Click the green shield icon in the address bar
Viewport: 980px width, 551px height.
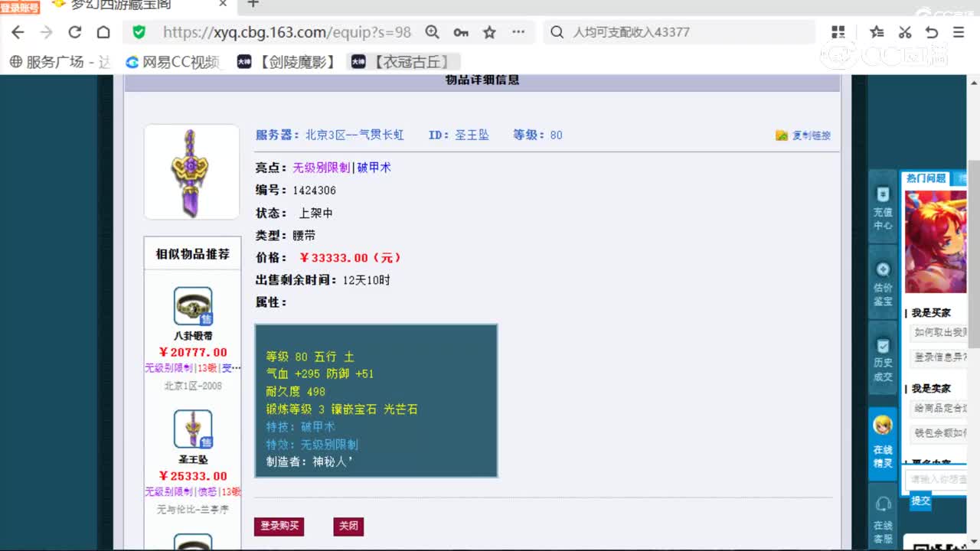point(139,33)
